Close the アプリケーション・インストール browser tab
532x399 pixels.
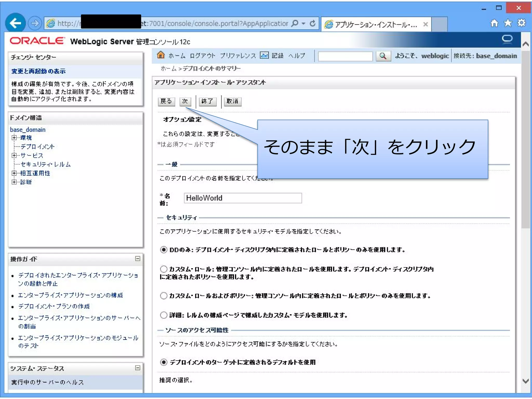[425, 24]
